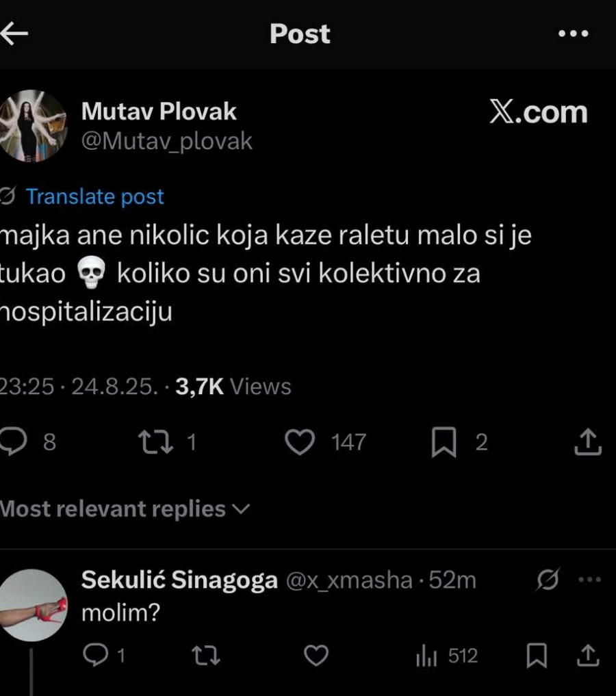This screenshot has width=616, height=696.
Task: Click the Grok icon on Sekulić's reply
Action: click(548, 580)
